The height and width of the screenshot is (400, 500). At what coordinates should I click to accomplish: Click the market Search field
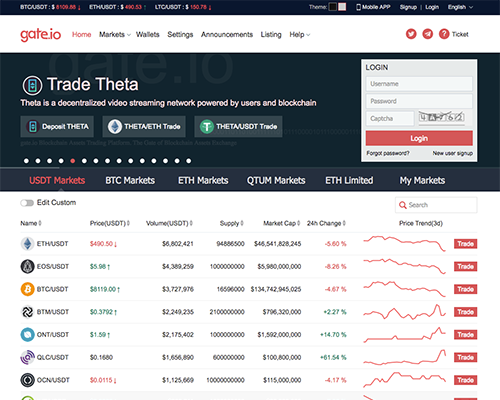[436, 205]
